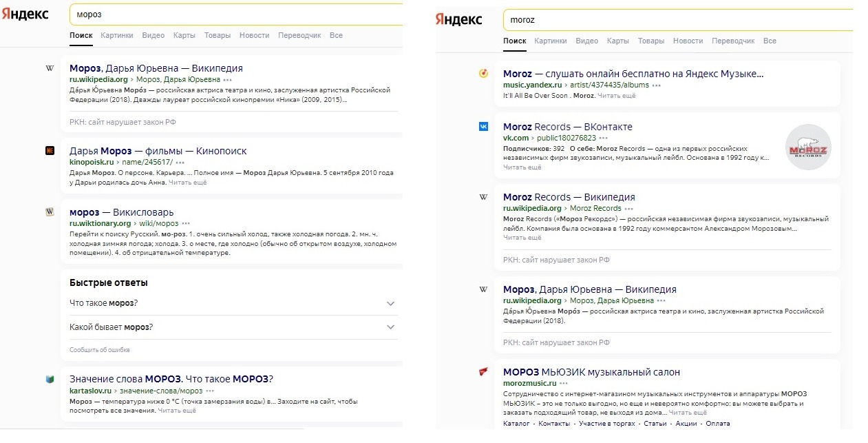Click kinopoisk.ru domain in green path
Viewport: 868px width, 443px height.
tap(92, 162)
